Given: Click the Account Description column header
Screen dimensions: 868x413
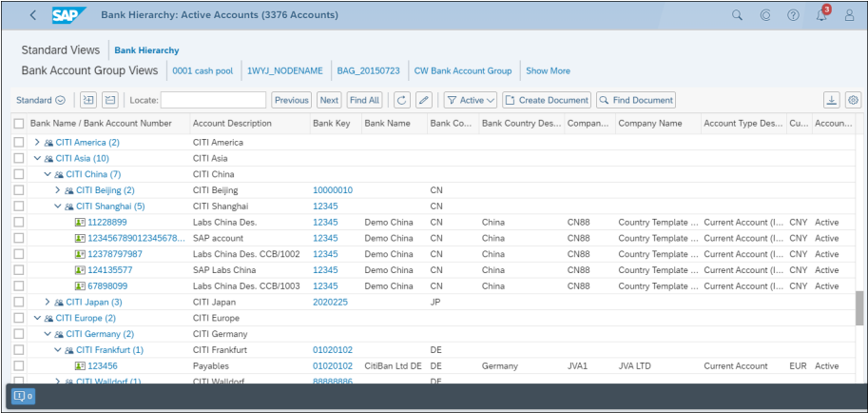Looking at the screenshot, I should coord(249,123).
